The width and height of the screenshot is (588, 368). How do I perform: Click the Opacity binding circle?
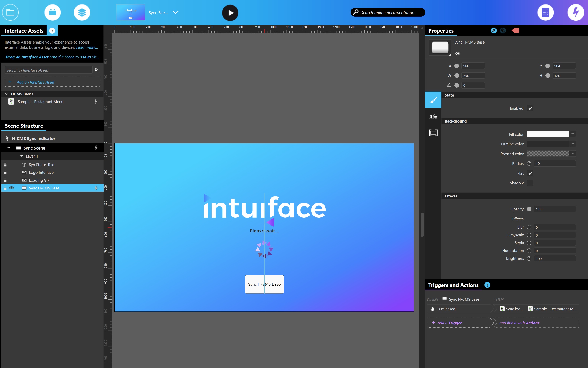(x=529, y=209)
